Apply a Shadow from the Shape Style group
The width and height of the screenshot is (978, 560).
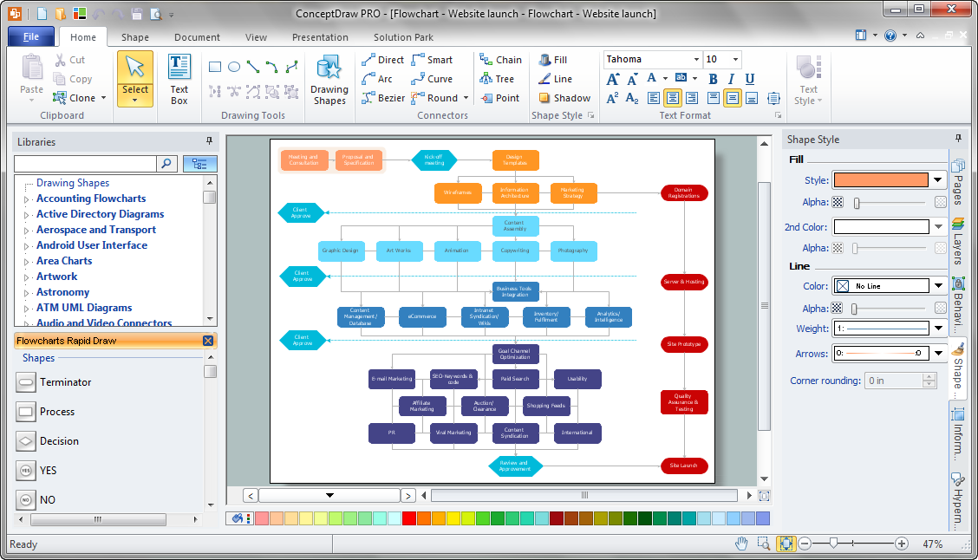click(x=564, y=97)
